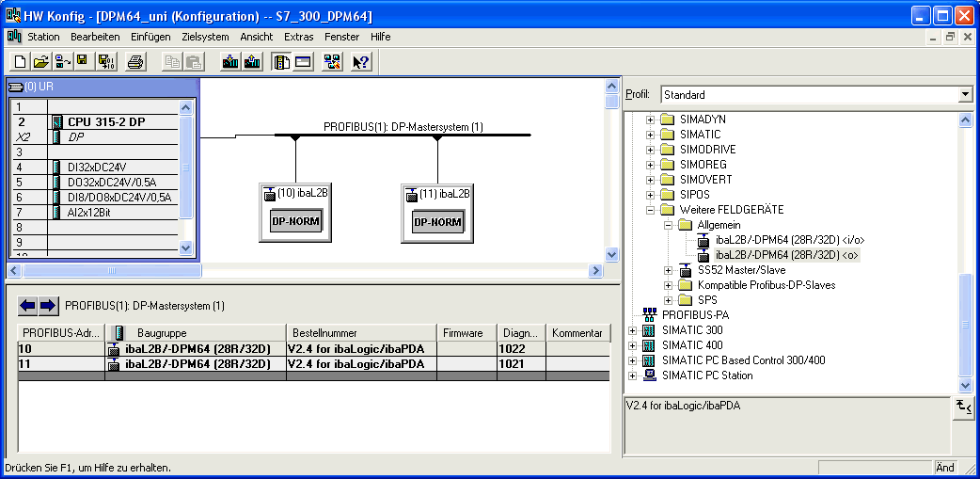Image resolution: width=980 pixels, height=479 pixels.
Task: Expand the SS52 Master/Slave node
Action: [668, 270]
